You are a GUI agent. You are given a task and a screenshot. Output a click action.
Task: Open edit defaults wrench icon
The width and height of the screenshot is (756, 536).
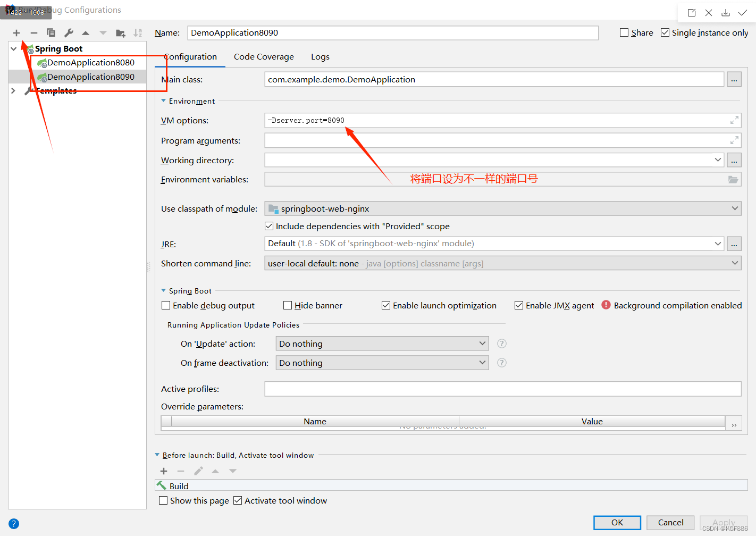click(x=69, y=33)
